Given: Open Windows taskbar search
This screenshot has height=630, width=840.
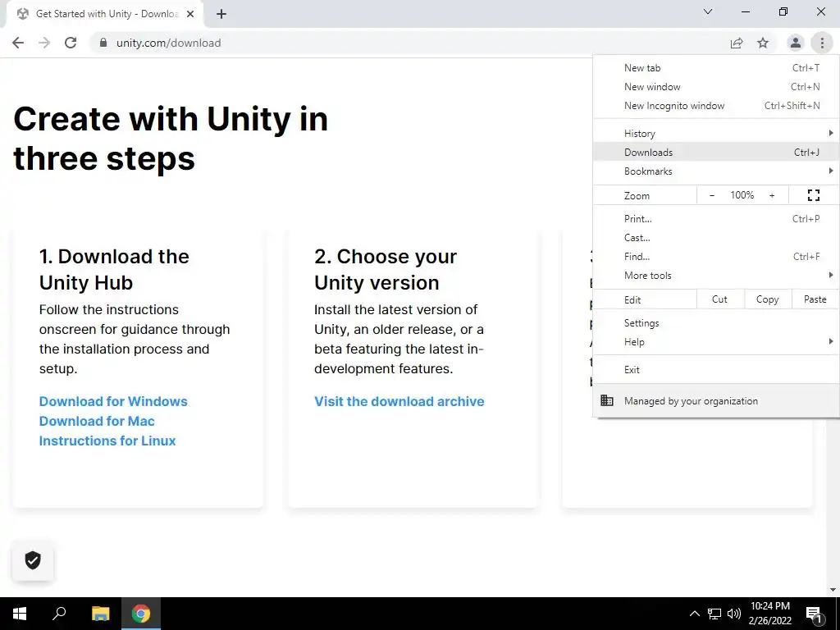Looking at the screenshot, I should click(59, 614).
